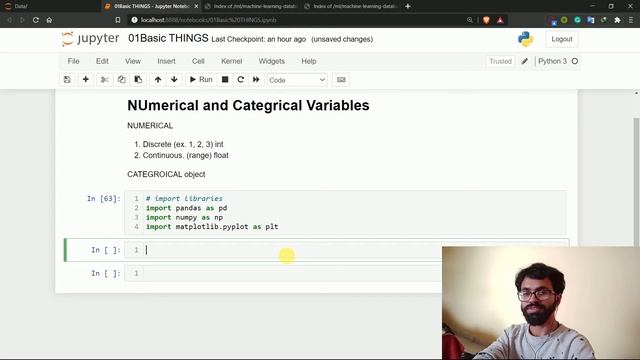
Task: Open the Kernel menu
Action: click(x=231, y=61)
